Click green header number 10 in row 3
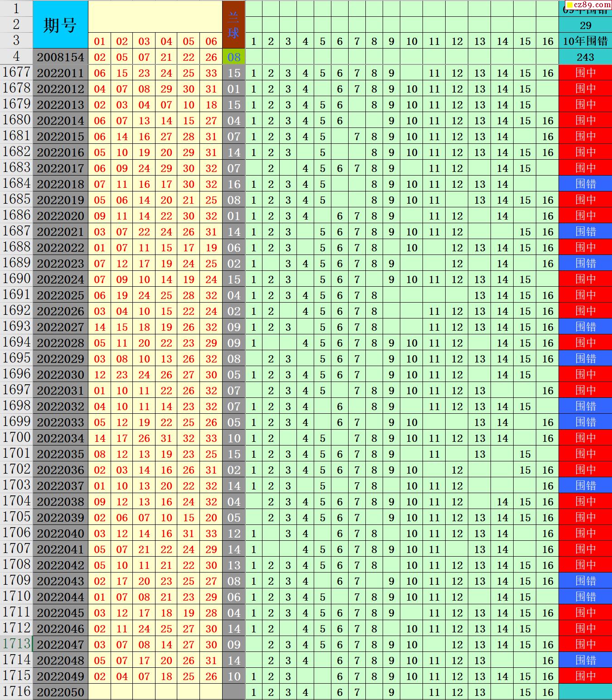This screenshot has height=700, width=612. pyautogui.click(x=412, y=41)
